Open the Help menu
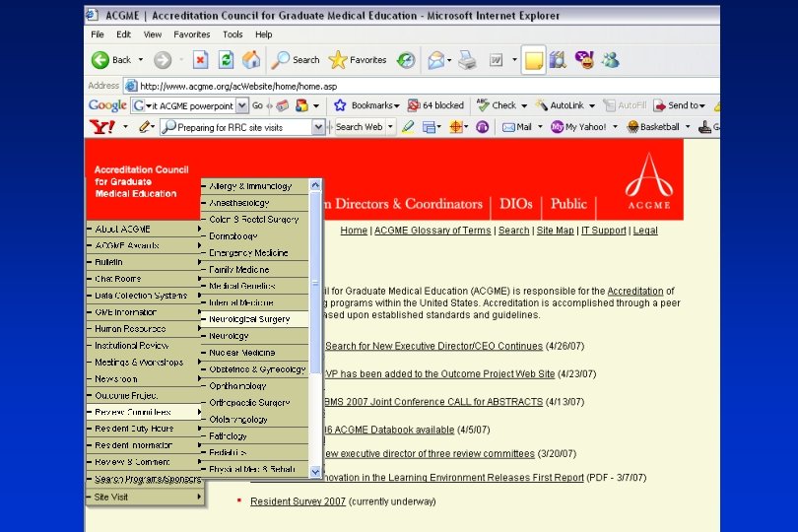 pos(264,34)
